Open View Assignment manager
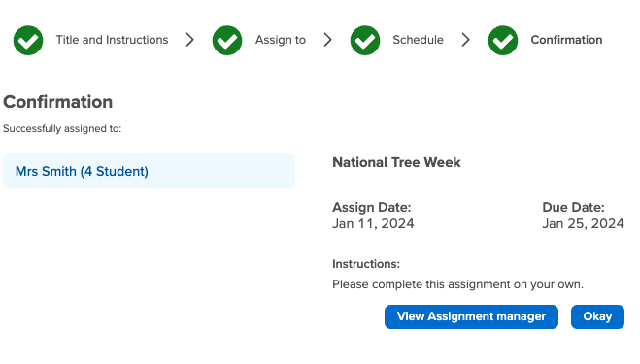This screenshot has height=364, width=640. 471,316
